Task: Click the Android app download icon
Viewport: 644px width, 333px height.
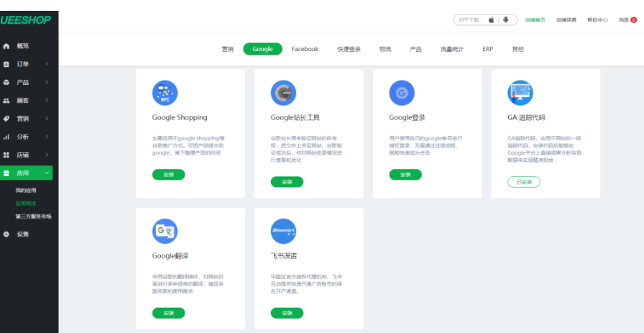Action: [x=505, y=19]
